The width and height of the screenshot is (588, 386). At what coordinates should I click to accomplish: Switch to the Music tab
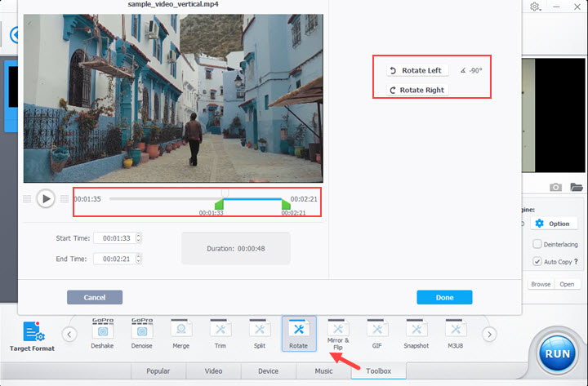(x=323, y=371)
